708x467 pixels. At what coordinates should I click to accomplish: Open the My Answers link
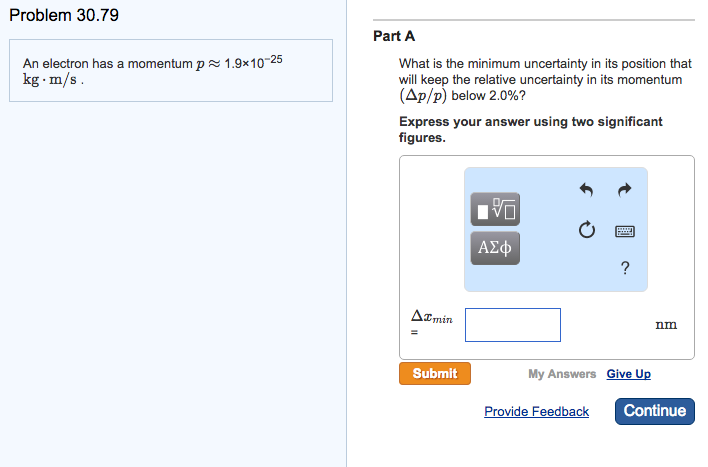click(562, 374)
